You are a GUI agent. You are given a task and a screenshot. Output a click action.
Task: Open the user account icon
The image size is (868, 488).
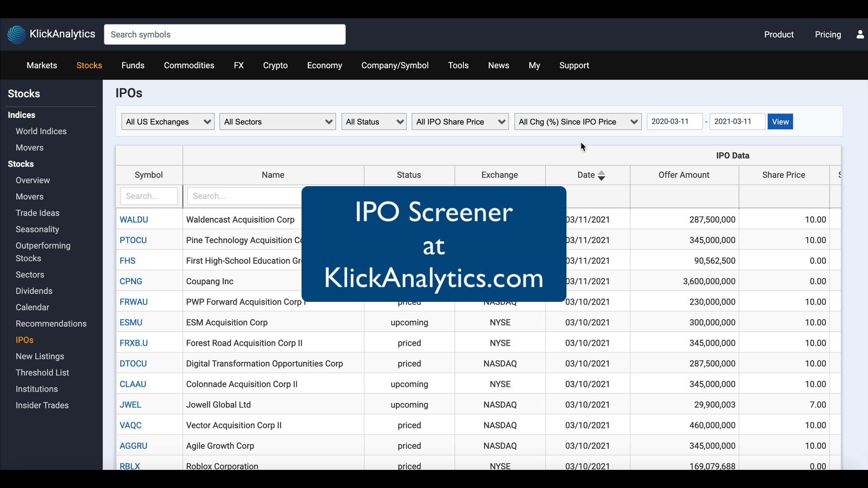pos(860,34)
